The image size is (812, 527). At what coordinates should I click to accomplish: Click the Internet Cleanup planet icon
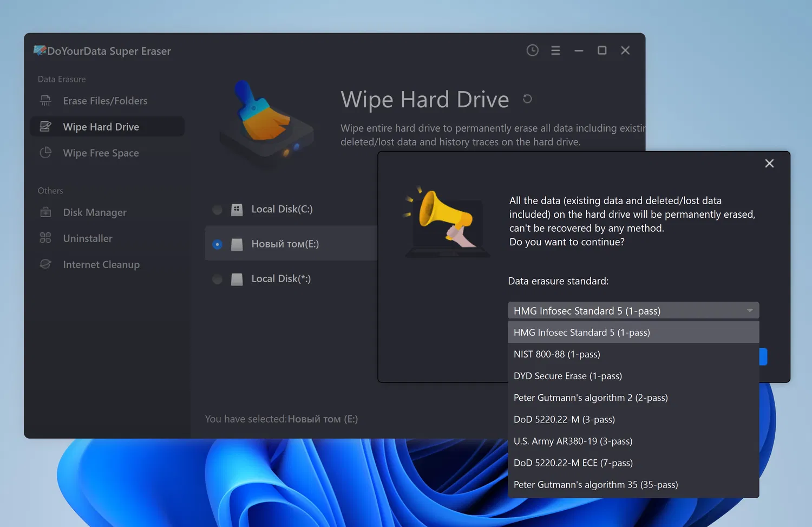point(46,264)
